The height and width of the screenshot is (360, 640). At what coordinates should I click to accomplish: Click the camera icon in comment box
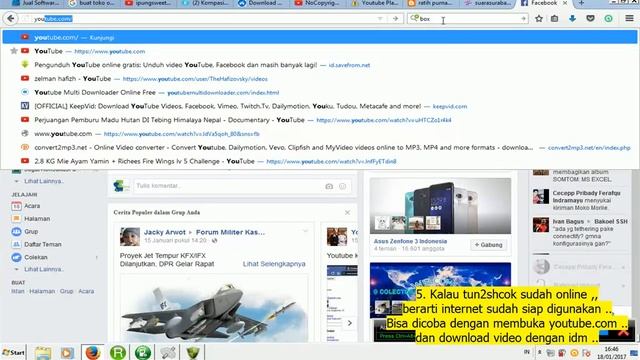tap(329, 186)
